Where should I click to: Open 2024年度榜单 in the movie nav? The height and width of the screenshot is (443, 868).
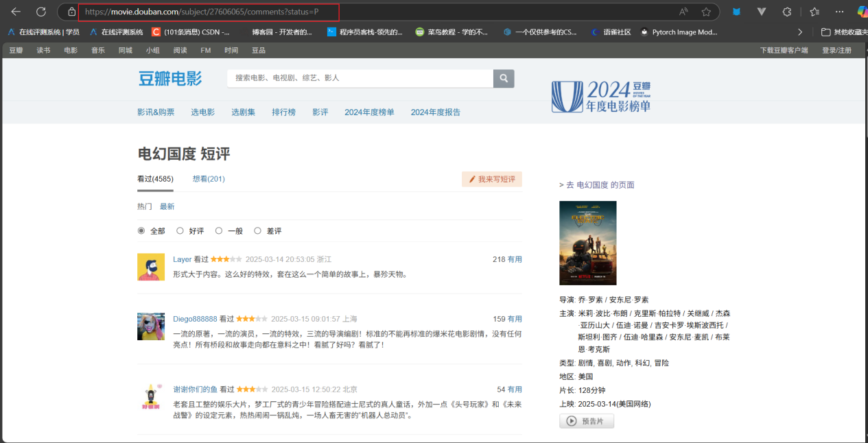[x=369, y=112]
